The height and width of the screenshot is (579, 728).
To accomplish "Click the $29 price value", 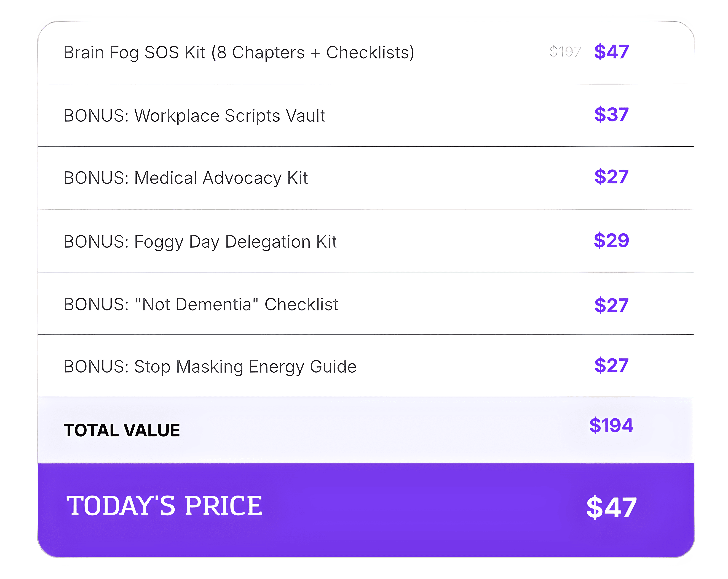I will [x=611, y=241].
